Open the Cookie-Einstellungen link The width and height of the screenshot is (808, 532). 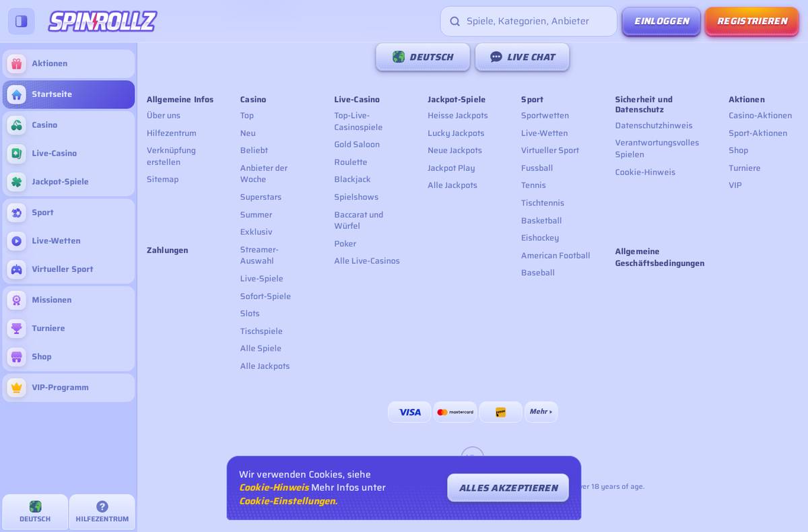[288, 501]
